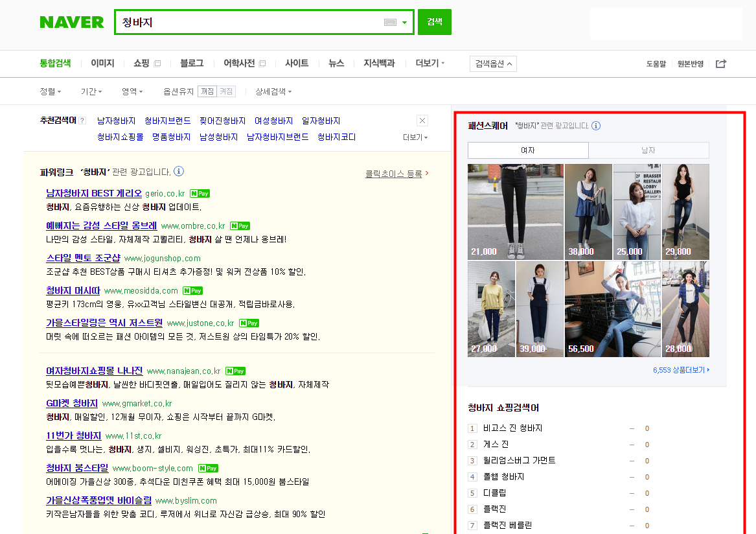Click help icon next to 추천검색어
This screenshot has width=756, height=534.
(x=82, y=121)
